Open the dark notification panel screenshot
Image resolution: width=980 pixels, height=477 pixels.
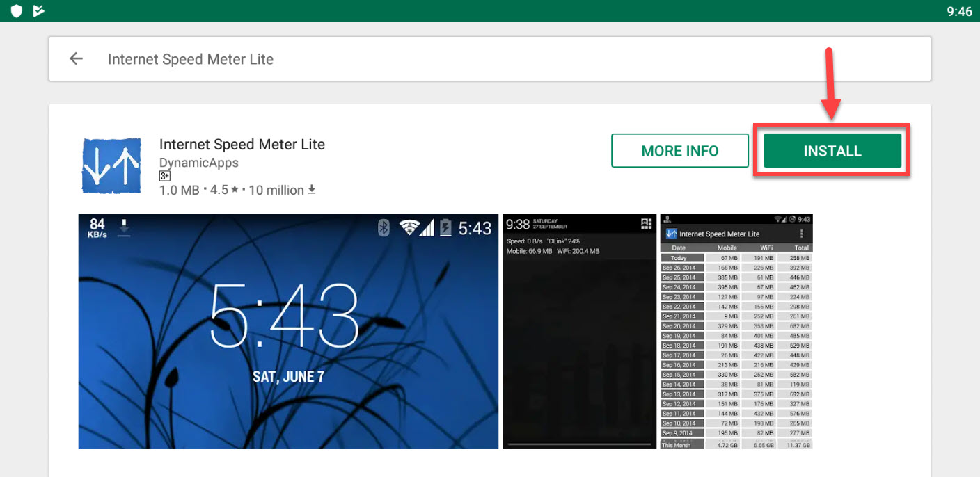(x=579, y=332)
